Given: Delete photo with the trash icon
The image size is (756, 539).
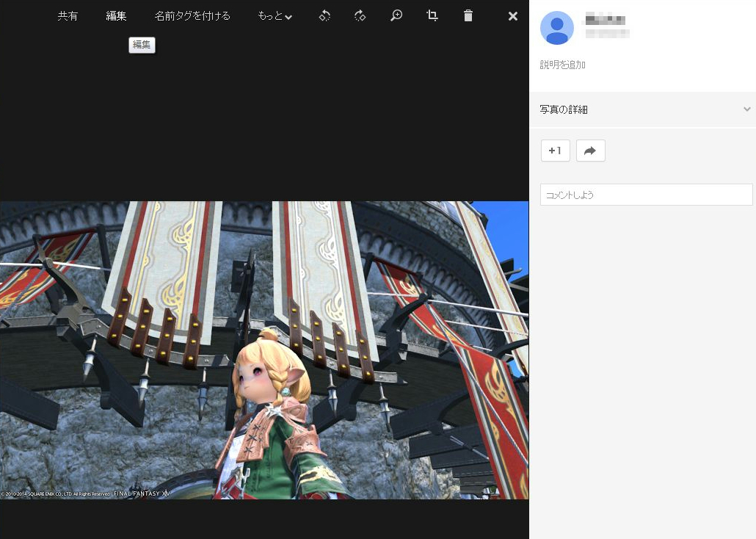Looking at the screenshot, I should pyautogui.click(x=468, y=16).
